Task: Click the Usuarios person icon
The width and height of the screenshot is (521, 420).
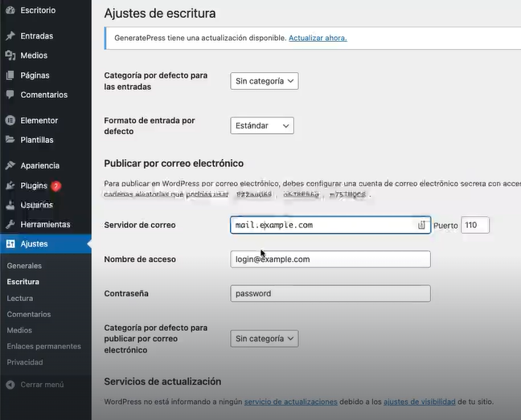Action: click(x=10, y=205)
